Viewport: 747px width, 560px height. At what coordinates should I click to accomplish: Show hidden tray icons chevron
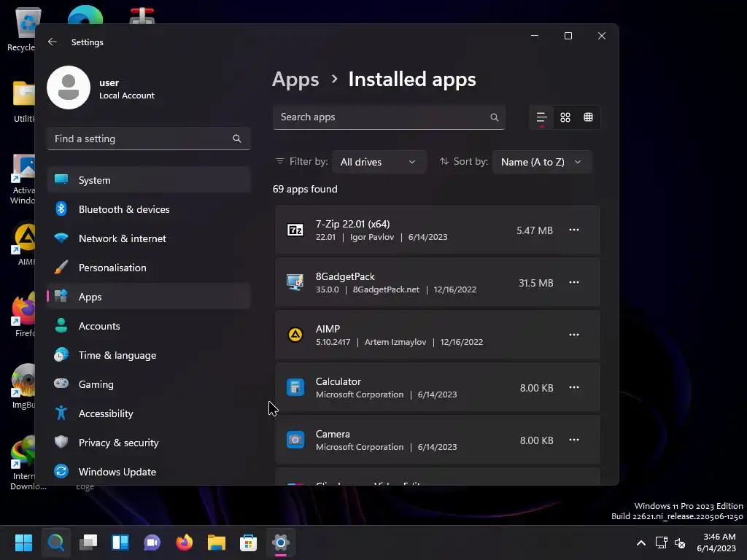click(x=641, y=542)
